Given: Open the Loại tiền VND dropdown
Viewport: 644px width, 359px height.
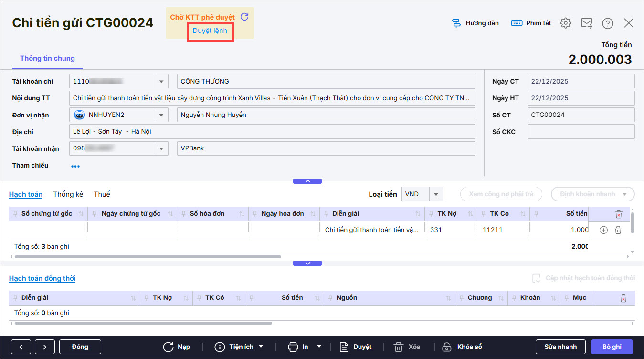Looking at the screenshot, I should 436,194.
